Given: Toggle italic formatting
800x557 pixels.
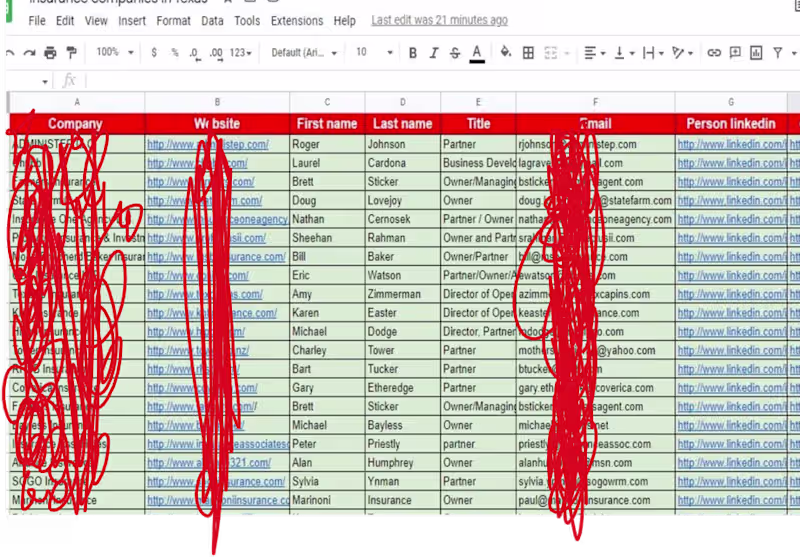Looking at the screenshot, I should tap(434, 53).
